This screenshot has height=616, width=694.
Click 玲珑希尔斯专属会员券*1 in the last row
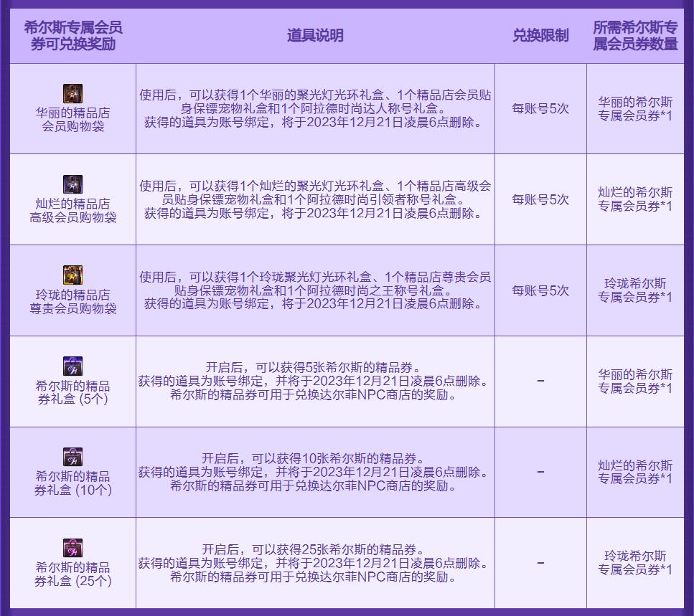(635, 562)
